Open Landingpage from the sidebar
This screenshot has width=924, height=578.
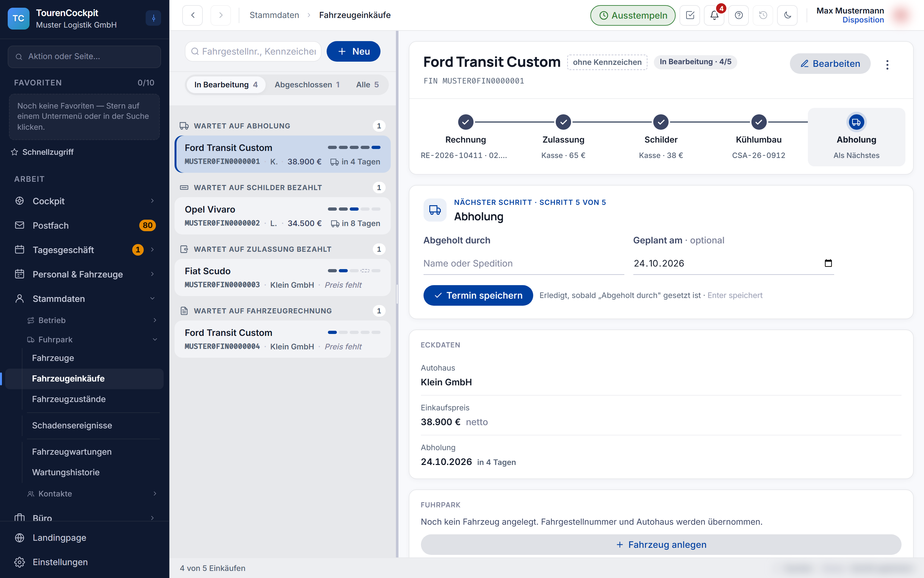pos(84,538)
